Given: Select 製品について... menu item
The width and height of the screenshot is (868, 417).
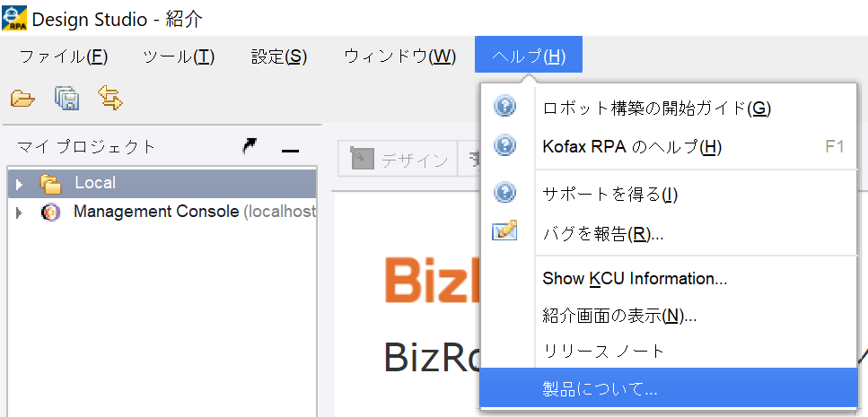Looking at the screenshot, I should tap(668, 387).
